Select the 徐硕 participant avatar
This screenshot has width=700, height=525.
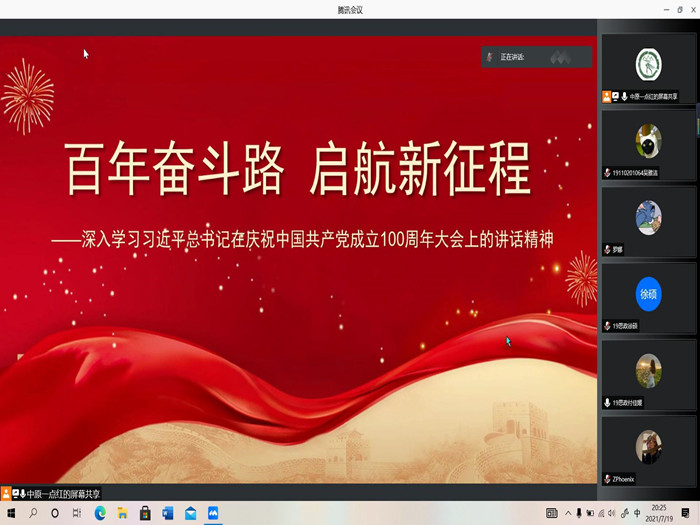(x=648, y=294)
